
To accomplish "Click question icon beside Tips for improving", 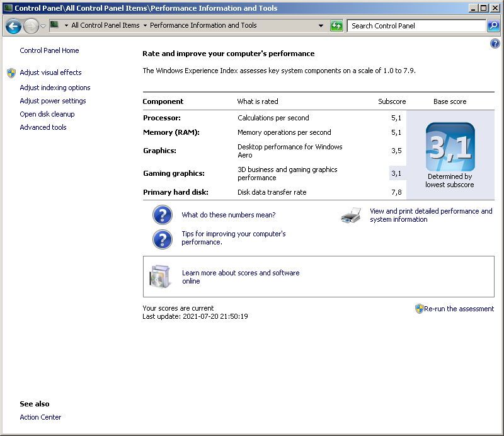I will click(163, 239).
